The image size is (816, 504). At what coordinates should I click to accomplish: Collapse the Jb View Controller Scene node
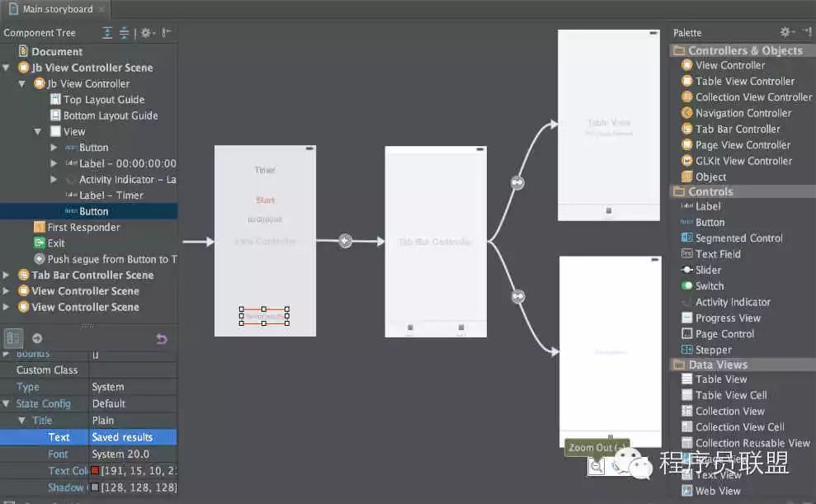7,68
